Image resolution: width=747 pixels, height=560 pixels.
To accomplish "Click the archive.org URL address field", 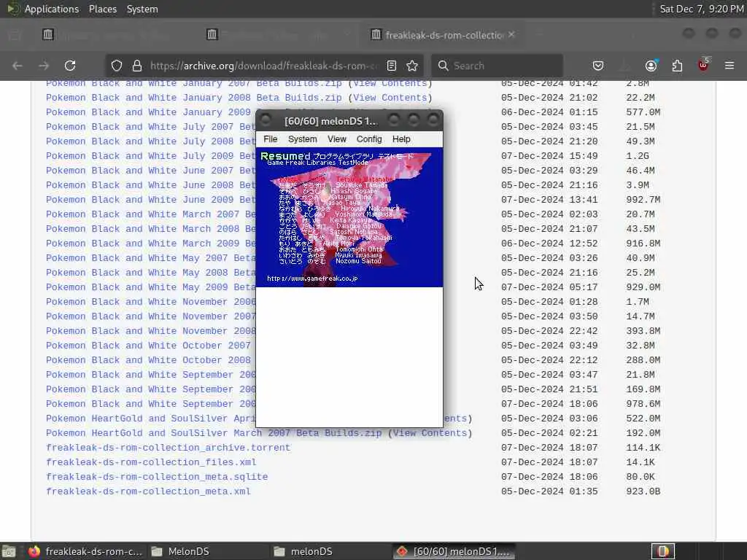I will [264, 66].
